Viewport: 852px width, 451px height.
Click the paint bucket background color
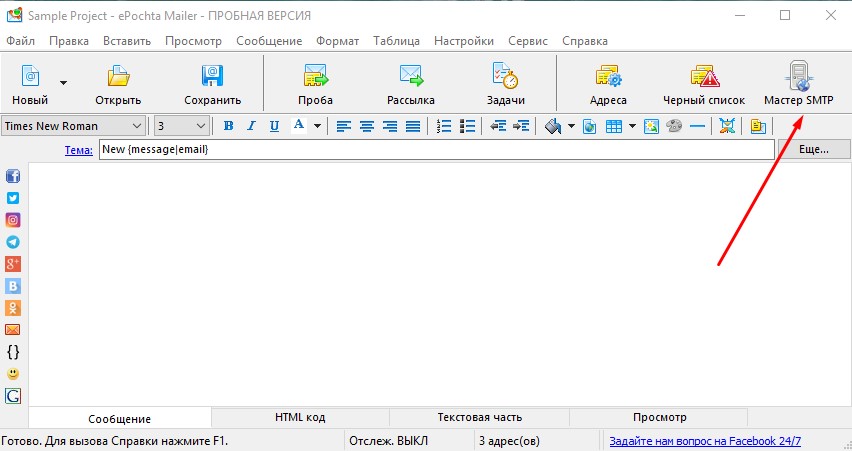553,127
